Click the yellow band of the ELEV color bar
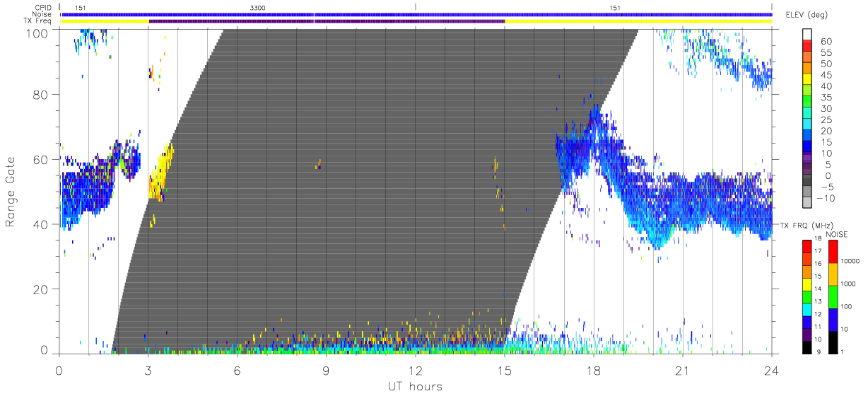The width and height of the screenshot is (868, 401). (x=808, y=79)
